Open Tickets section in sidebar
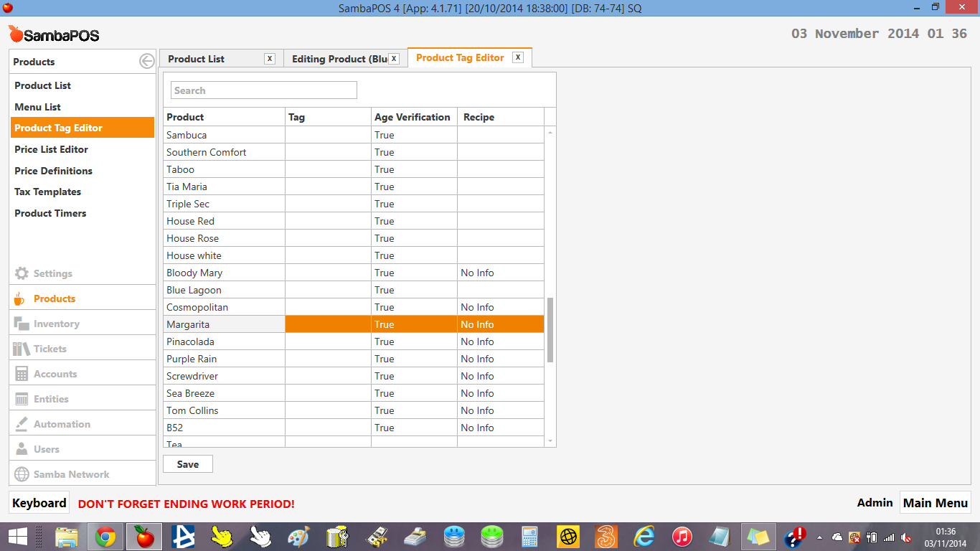Image resolution: width=980 pixels, height=551 pixels. coord(50,349)
